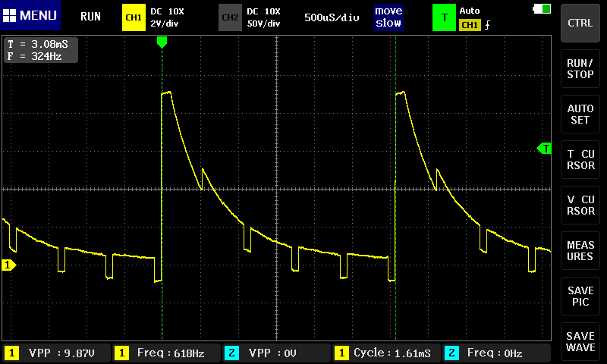
Task: Toggle acquisition with RUN/STOP
Action: point(580,69)
